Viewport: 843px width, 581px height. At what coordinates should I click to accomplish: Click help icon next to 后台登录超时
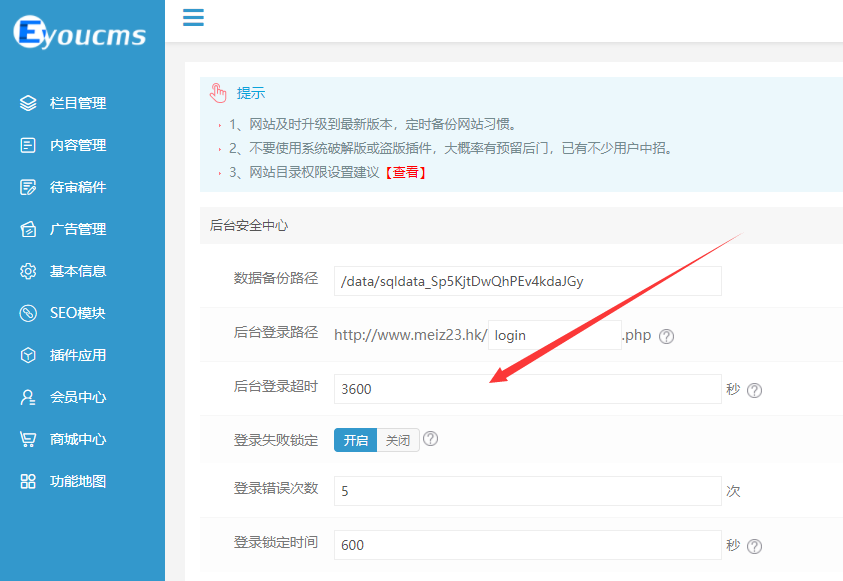click(x=755, y=390)
